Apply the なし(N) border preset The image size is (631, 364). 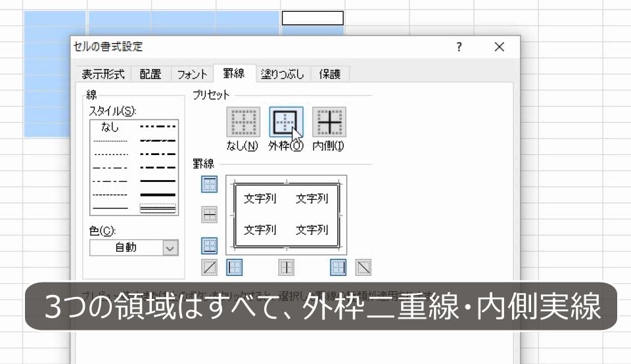point(243,122)
